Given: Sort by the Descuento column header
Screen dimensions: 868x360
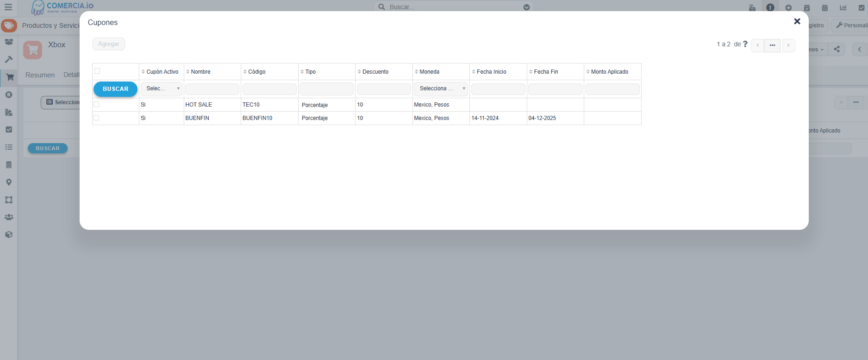Looking at the screenshot, I should tap(375, 72).
